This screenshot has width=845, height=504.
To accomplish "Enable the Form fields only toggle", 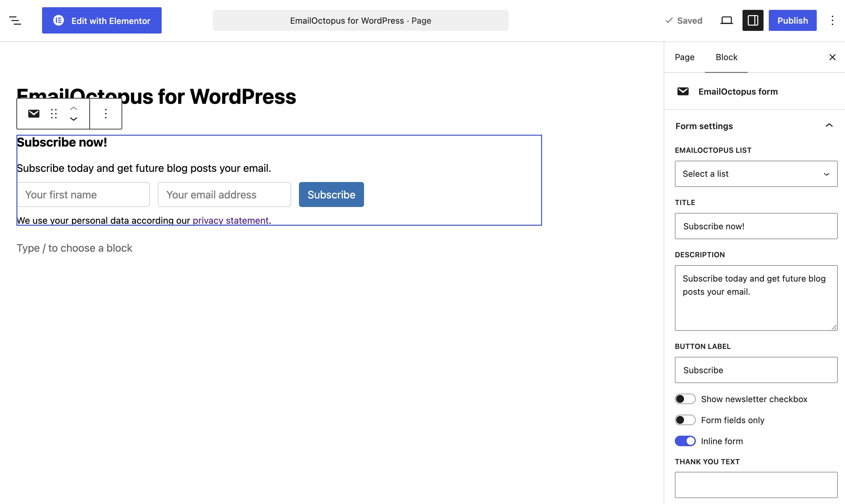I will tap(685, 420).
